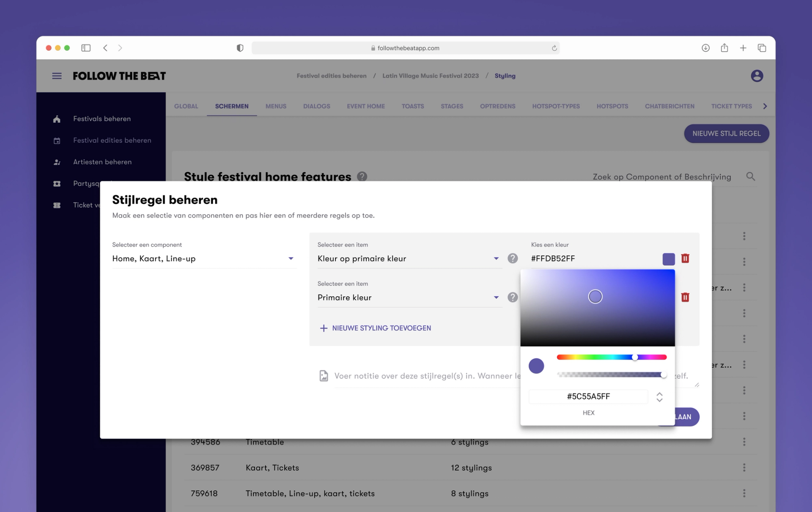Reload the page in the address bar
Image resolution: width=812 pixels, height=512 pixels.
[554, 48]
